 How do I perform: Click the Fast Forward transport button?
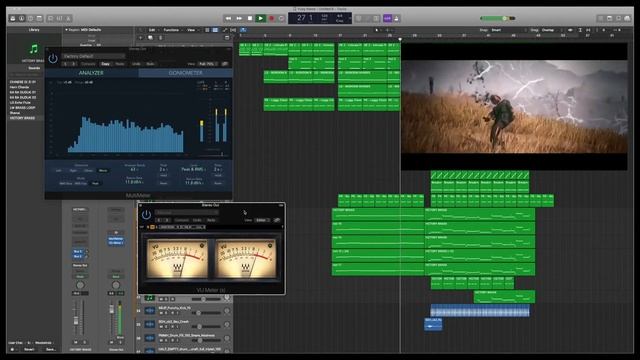coord(239,18)
